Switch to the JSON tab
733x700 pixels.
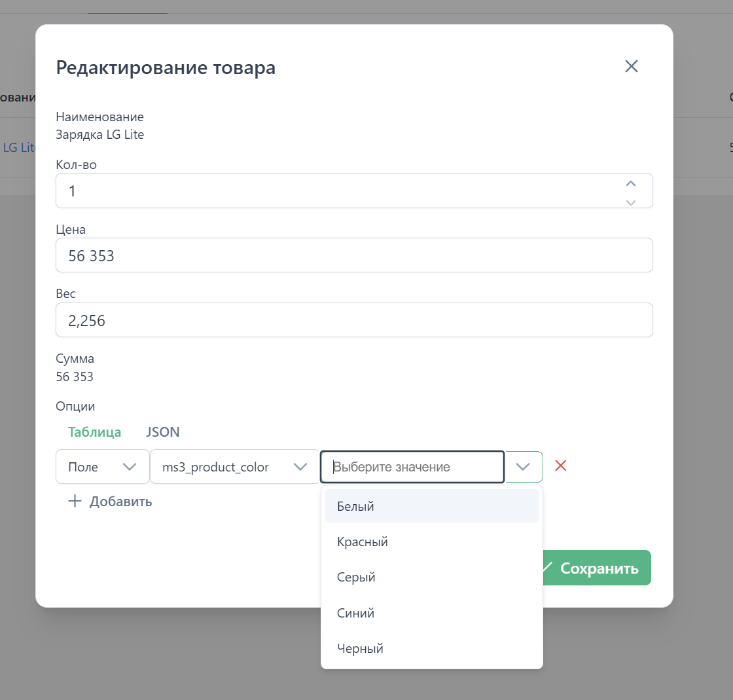click(x=162, y=432)
